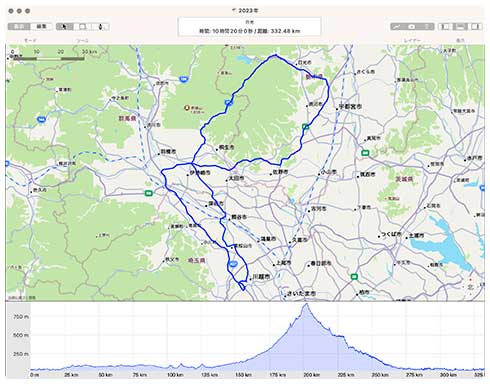Screen dimensions: 490x384
Task: Click the 川越市 city label on map
Action: (x=261, y=277)
